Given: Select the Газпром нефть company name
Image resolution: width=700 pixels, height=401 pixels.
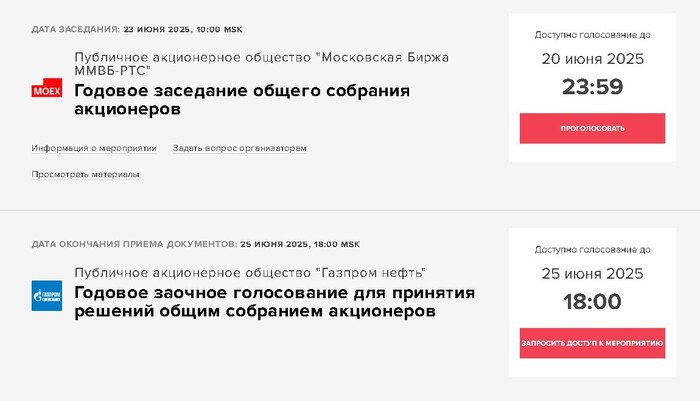Looking at the screenshot, I should [250, 272].
